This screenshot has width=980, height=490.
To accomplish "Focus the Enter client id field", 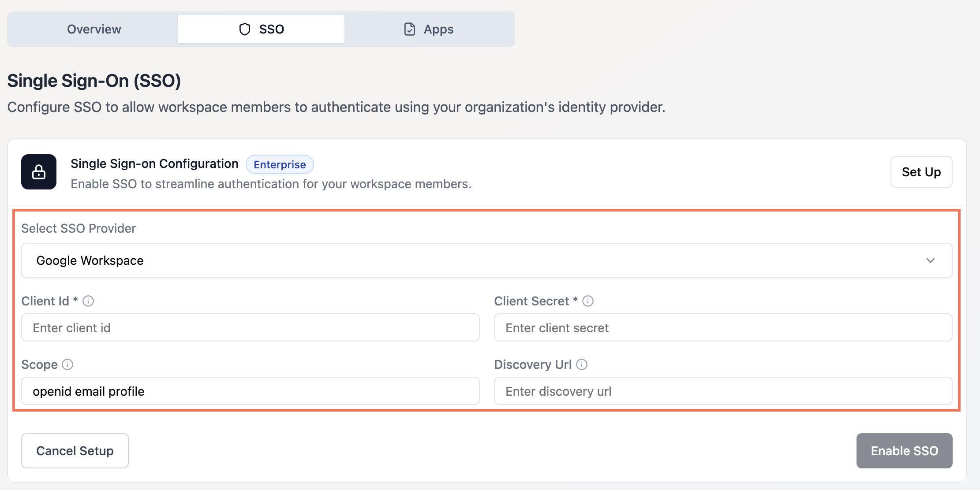I will point(250,328).
